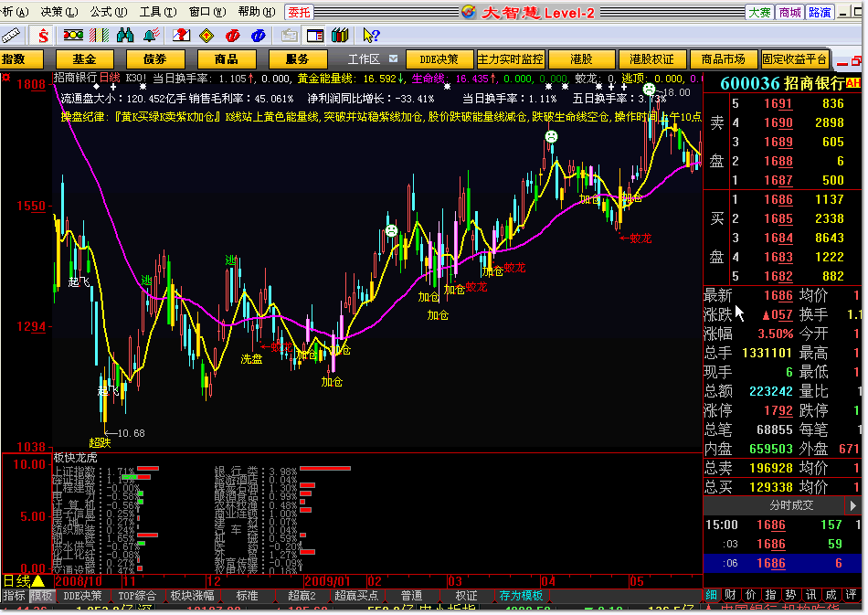Image resolution: width=868 pixels, height=615 pixels.
Task: Switch to the 价 price tab
Action: click(751, 595)
